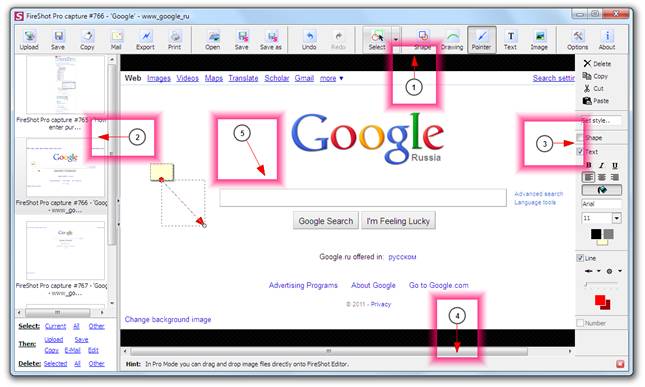The image size is (645, 387).
Task: Select the capture #765 thumbnail
Action: tap(65, 84)
